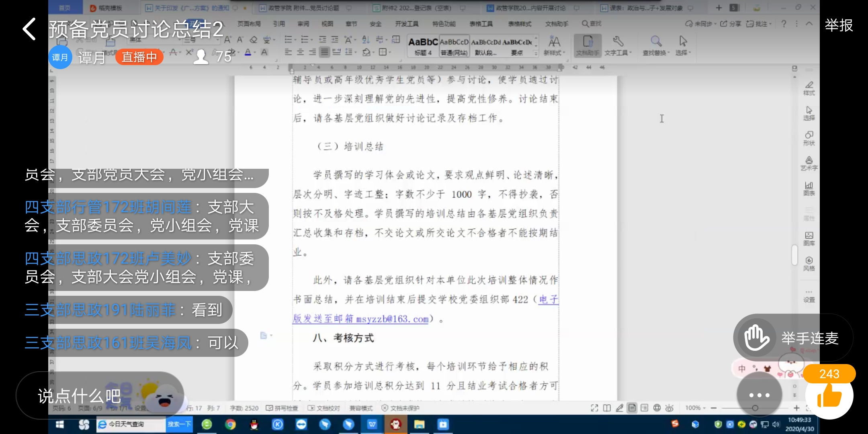Toggle justify alignment icon

[x=324, y=52]
